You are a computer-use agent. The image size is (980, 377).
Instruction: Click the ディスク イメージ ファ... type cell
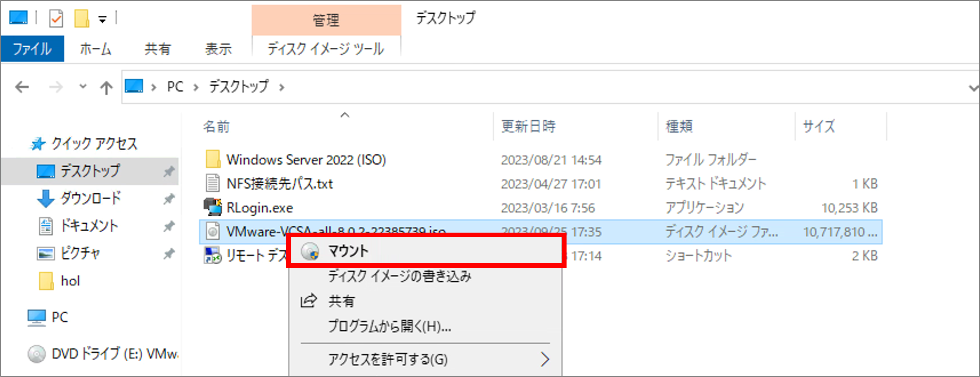tap(722, 231)
